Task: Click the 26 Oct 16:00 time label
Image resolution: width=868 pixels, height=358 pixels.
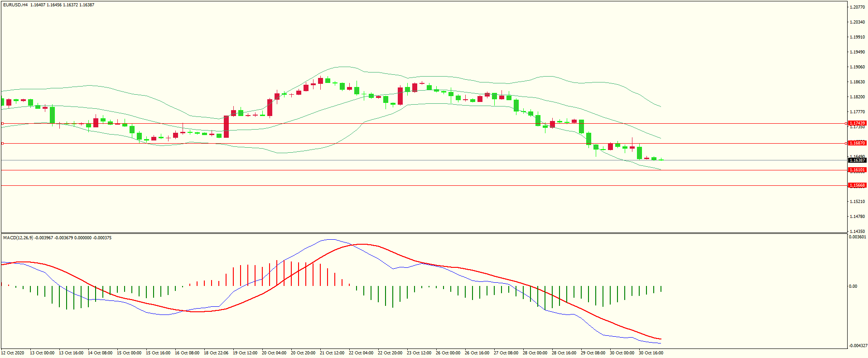Action: [477, 353]
